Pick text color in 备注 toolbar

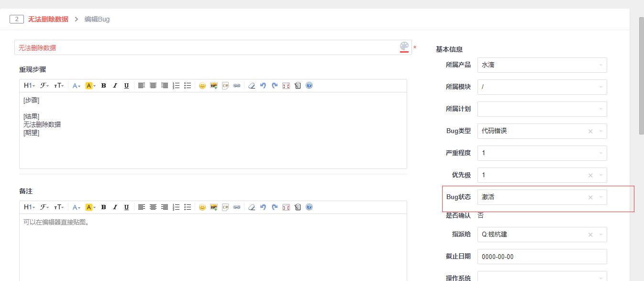(x=77, y=207)
